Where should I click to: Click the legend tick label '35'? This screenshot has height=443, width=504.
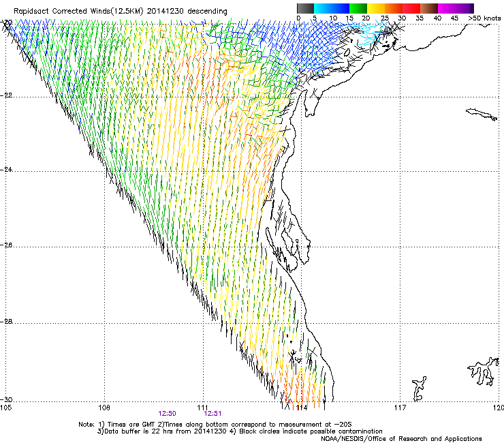(x=420, y=18)
